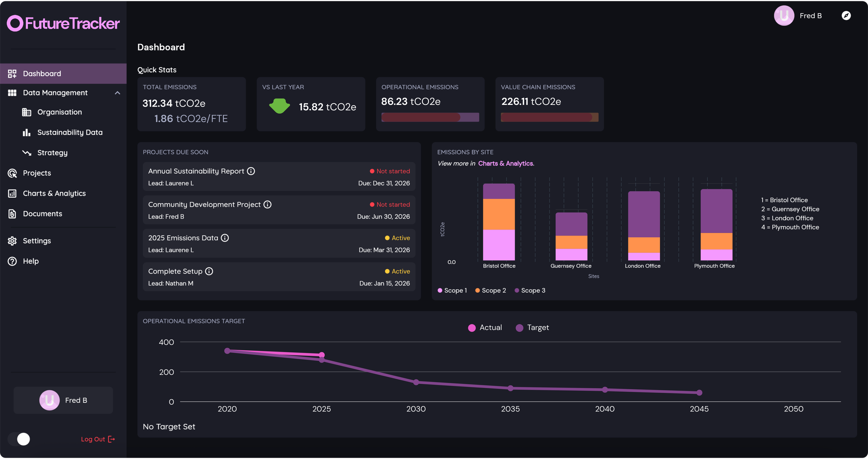Collapse the Data Management section
The width and height of the screenshot is (868, 459).
(x=117, y=93)
